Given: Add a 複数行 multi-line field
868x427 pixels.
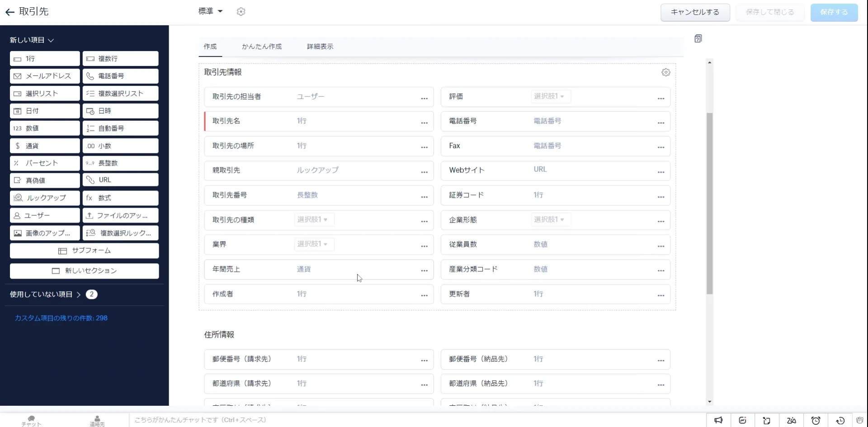Looking at the screenshot, I should (x=120, y=59).
